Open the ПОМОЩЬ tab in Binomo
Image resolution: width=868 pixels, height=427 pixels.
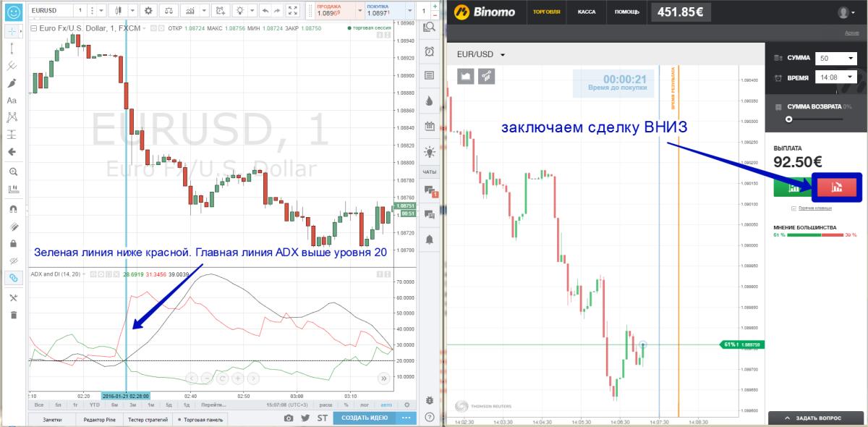coord(626,12)
